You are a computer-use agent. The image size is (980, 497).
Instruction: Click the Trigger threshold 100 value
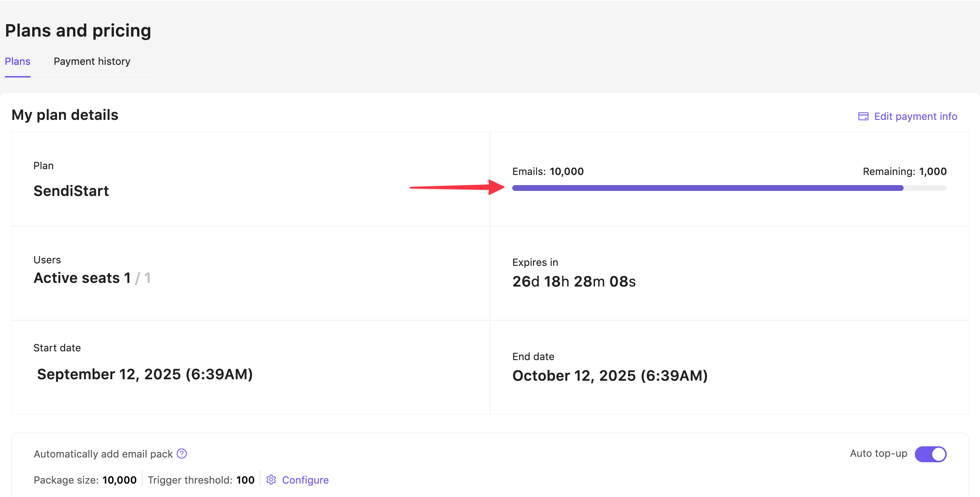coord(245,480)
